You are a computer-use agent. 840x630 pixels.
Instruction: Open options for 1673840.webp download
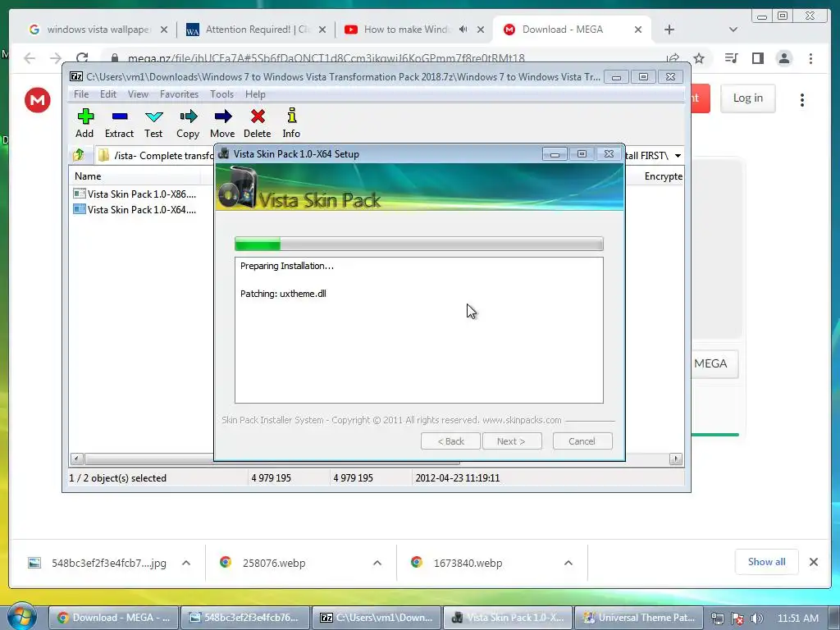tap(568, 563)
